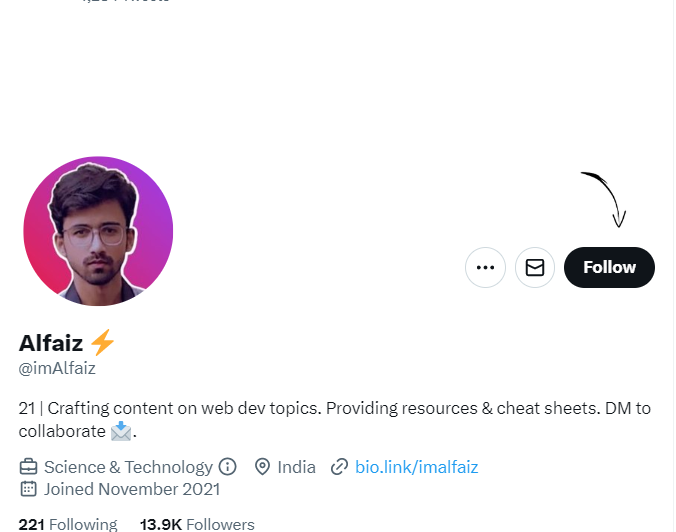Click the profile bio description text
676x532 pixels.
tap(335, 419)
